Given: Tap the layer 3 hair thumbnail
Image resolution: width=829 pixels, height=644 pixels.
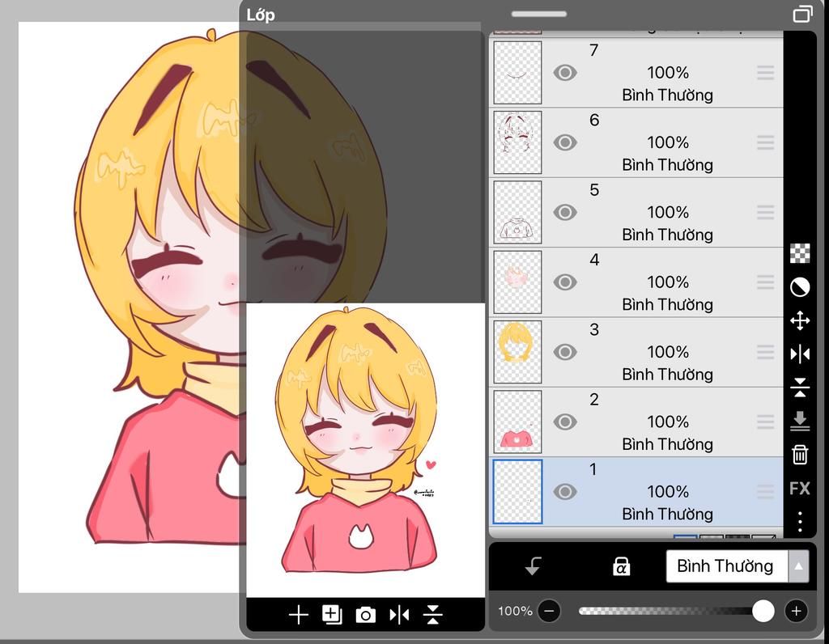Looking at the screenshot, I should click(x=517, y=352).
